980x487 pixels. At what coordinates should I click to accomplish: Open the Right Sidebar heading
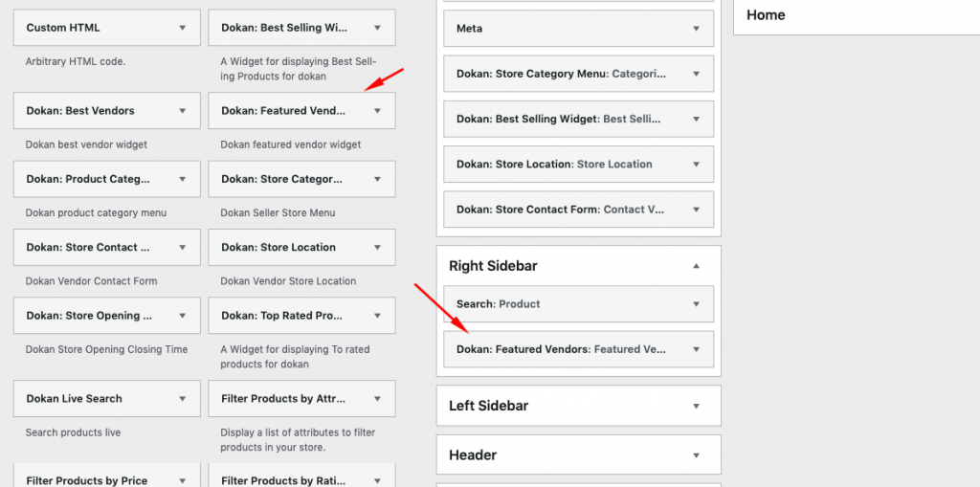tap(493, 266)
